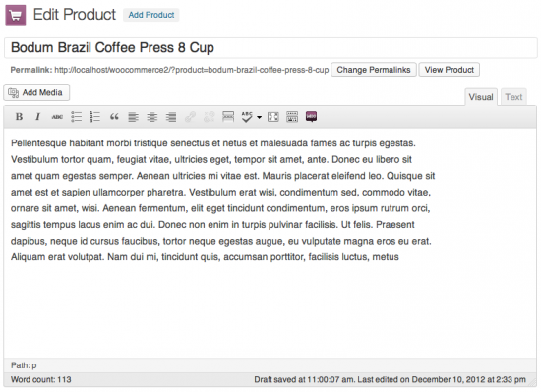Click the Insert More tag icon
The height and width of the screenshot is (392, 541).
click(228, 117)
